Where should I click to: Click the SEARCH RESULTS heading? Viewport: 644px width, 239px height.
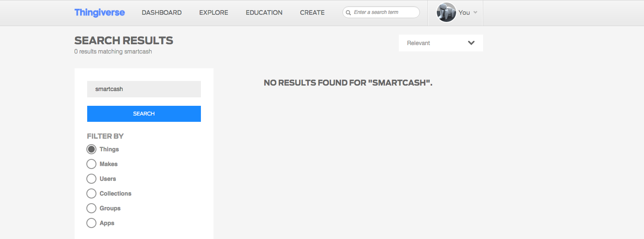(124, 40)
